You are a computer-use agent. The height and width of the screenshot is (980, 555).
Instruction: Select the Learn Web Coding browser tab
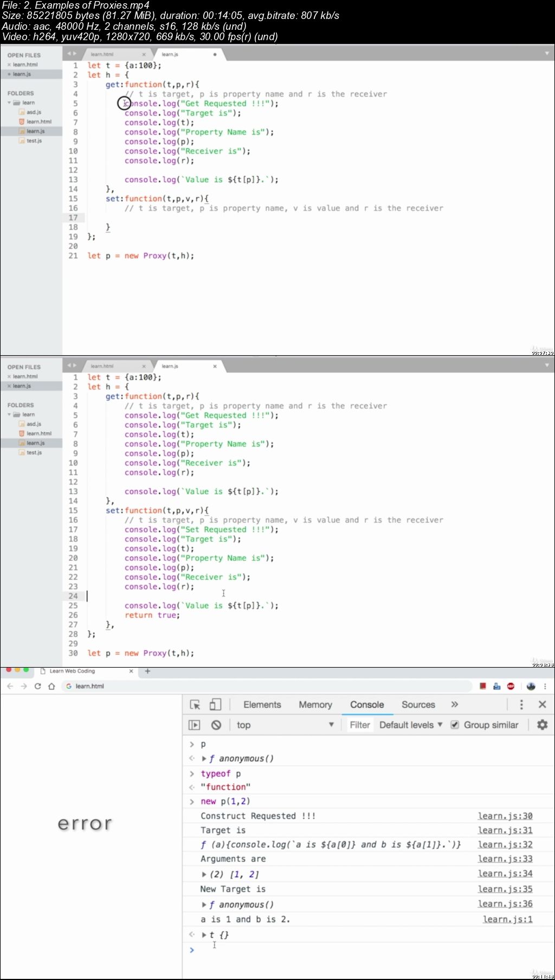(x=86, y=671)
